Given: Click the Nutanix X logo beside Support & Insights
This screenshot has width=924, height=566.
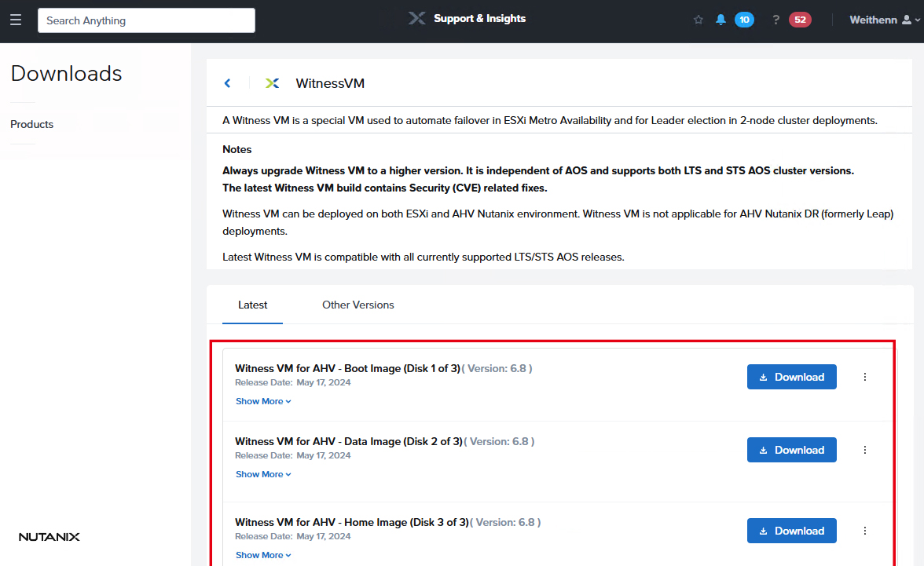Looking at the screenshot, I should coord(416,19).
